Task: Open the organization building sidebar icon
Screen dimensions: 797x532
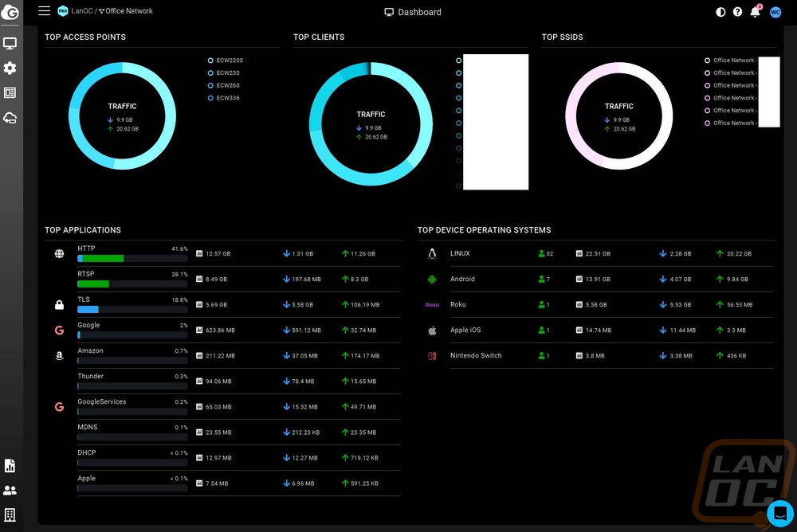Action: (x=10, y=514)
